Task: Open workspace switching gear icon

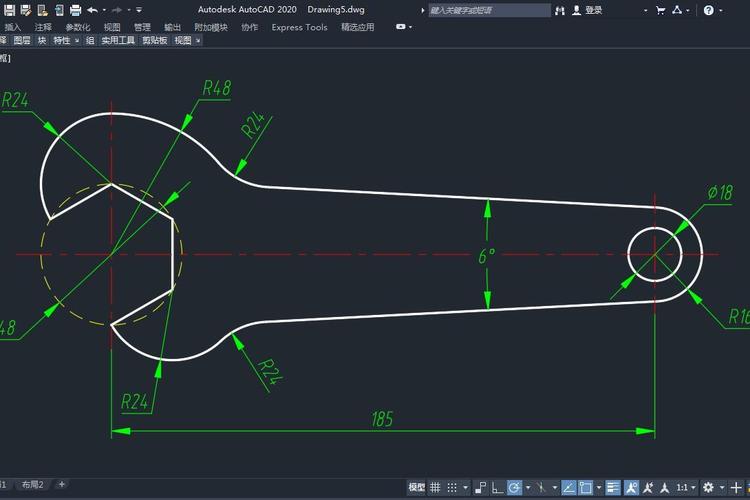Action: click(x=708, y=488)
